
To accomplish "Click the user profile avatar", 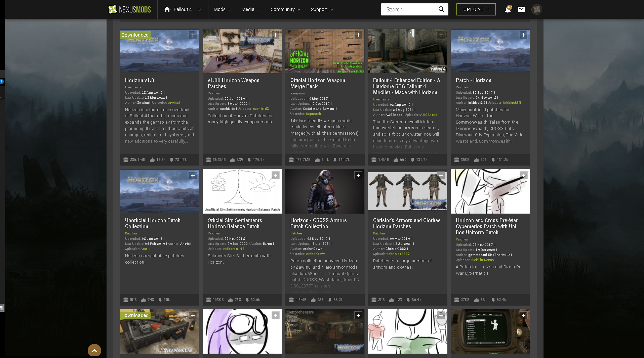I will [536, 9].
